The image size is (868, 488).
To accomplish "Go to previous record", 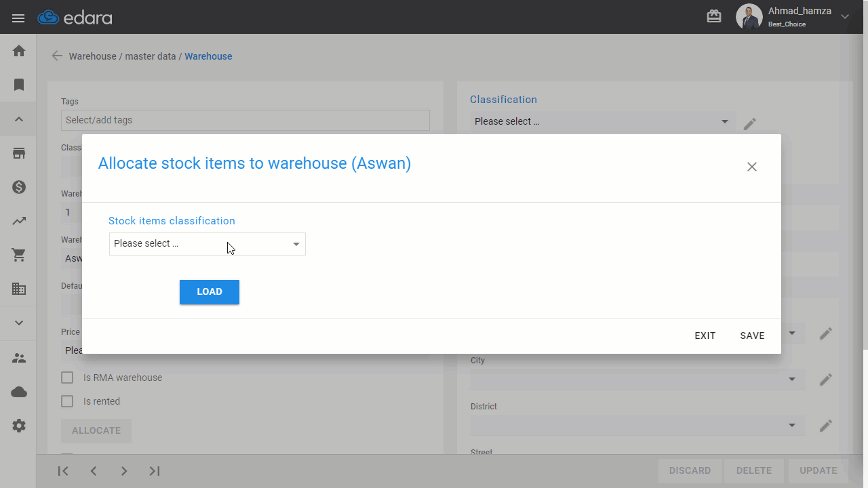I will [94, 471].
